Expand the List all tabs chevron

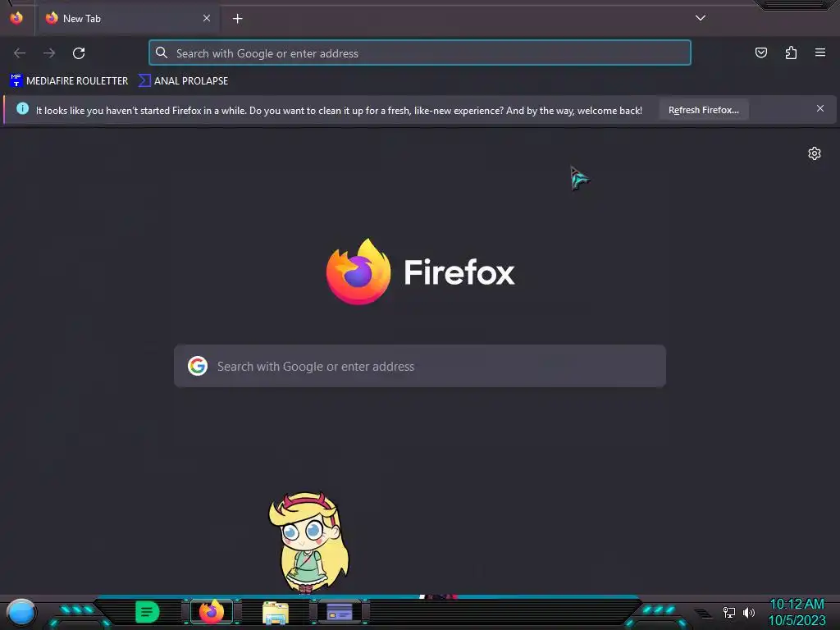[701, 18]
